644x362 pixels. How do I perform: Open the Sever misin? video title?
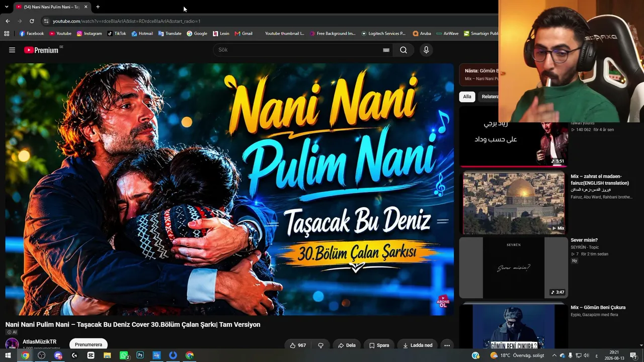coord(584,240)
